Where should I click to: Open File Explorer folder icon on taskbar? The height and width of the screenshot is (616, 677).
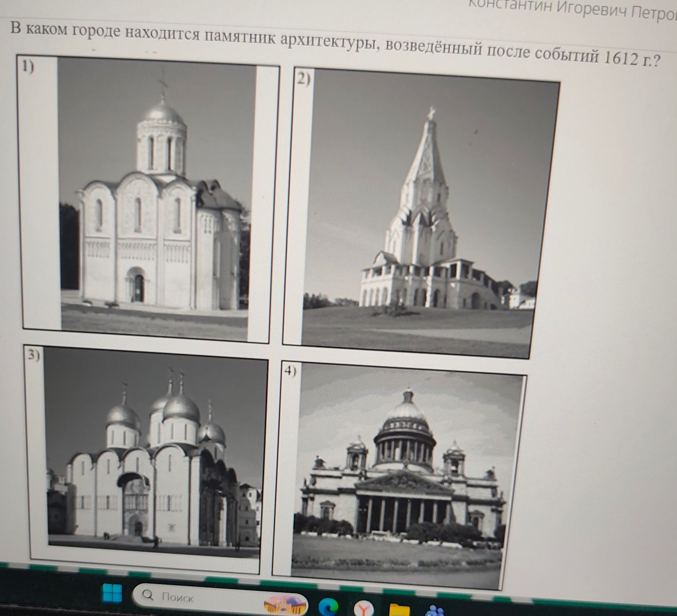pyautogui.click(x=400, y=610)
